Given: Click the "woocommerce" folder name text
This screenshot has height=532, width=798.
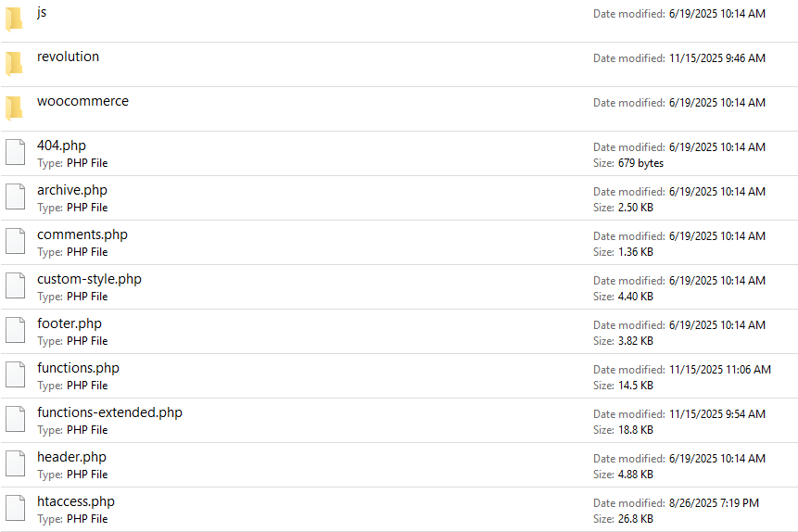Looking at the screenshot, I should point(82,101).
